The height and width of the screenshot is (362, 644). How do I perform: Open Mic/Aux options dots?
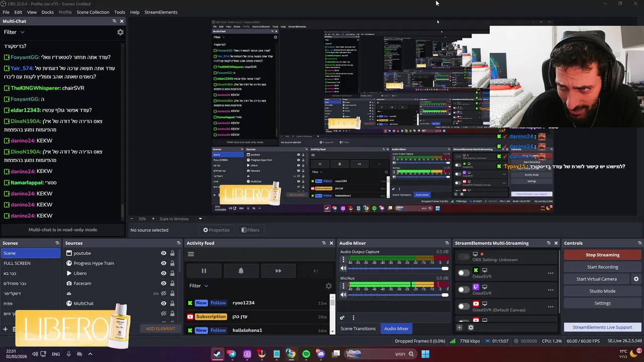click(x=344, y=286)
